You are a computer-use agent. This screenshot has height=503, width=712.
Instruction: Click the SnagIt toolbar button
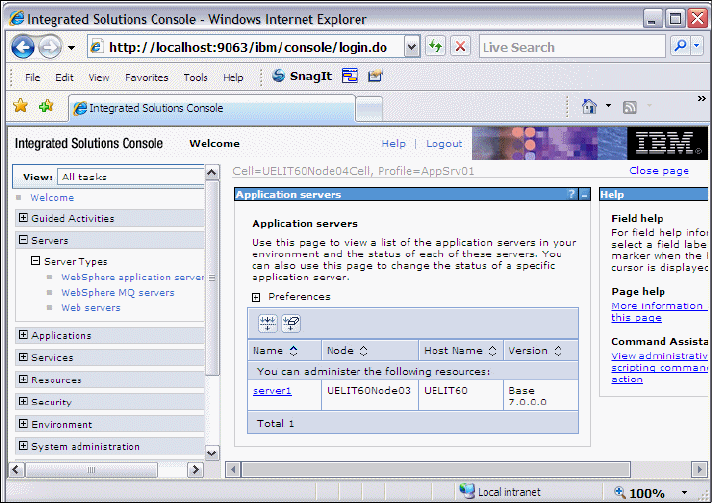coord(302,76)
